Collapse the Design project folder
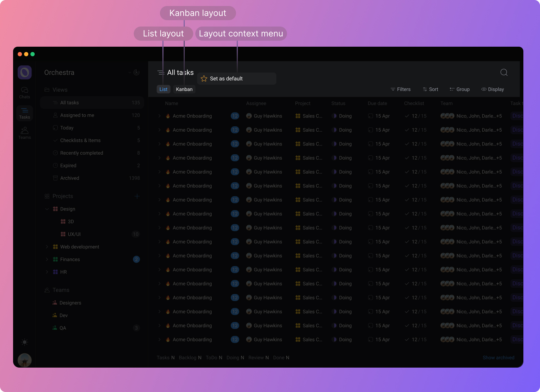 [47, 209]
